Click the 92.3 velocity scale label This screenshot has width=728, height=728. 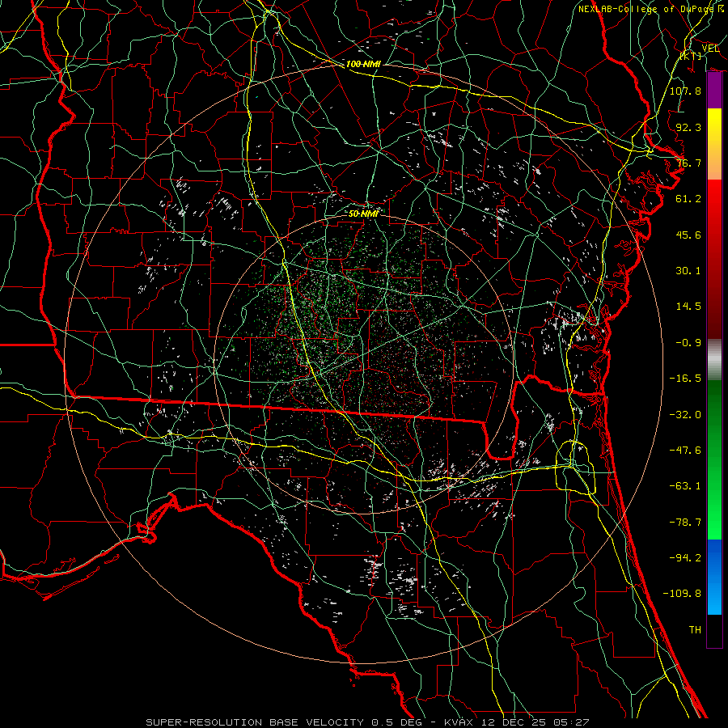pos(688,127)
